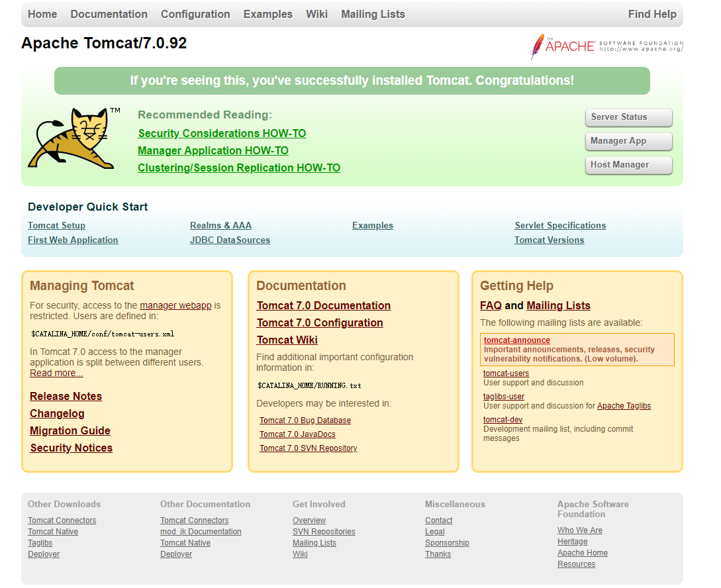The height and width of the screenshot is (588, 721).
Task: Open JDBC DataSources link
Action: 230,240
